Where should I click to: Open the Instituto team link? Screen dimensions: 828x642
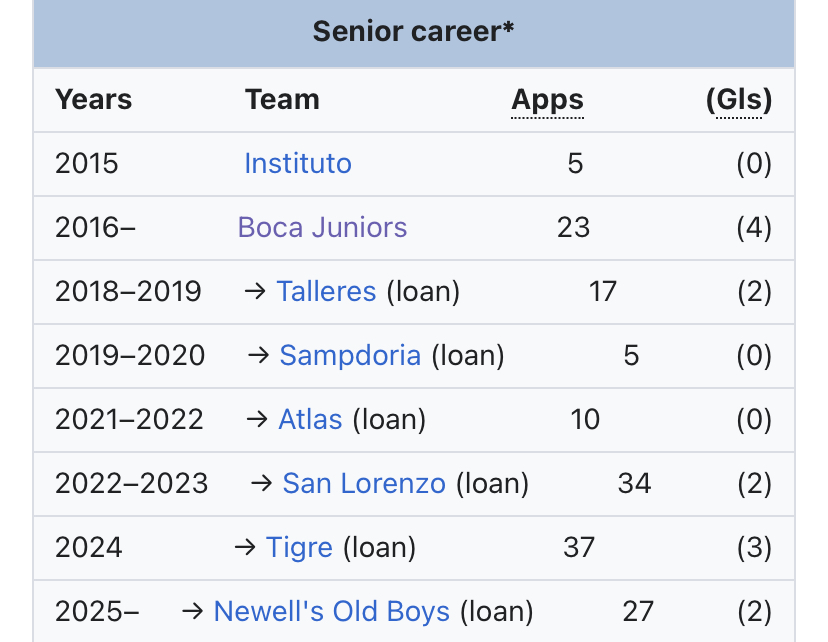pos(297,163)
